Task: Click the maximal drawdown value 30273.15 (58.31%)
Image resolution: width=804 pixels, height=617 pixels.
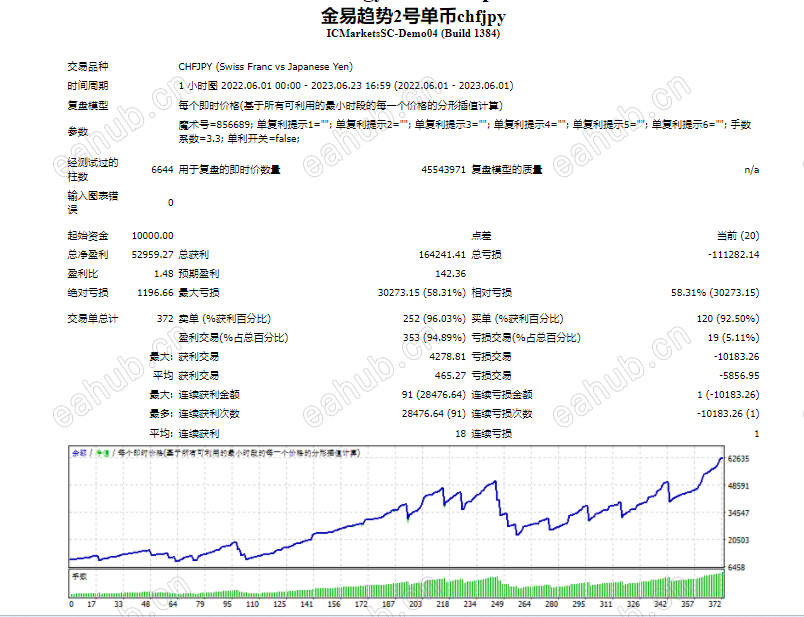Action: coord(422,292)
